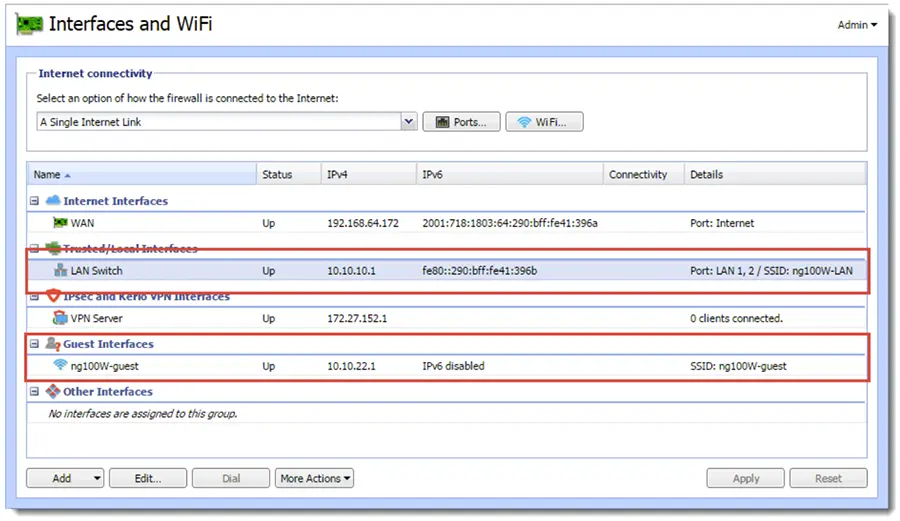Viewport: 900px width, 521px height.
Task: Click the Guest Interfaces person icon
Action: (x=53, y=343)
